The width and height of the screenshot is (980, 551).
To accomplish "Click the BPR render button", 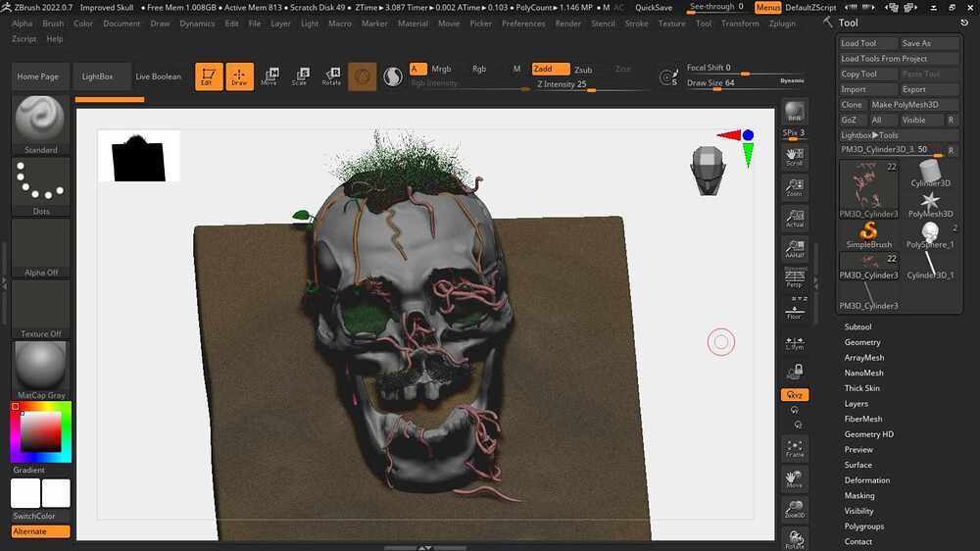I will [795, 112].
